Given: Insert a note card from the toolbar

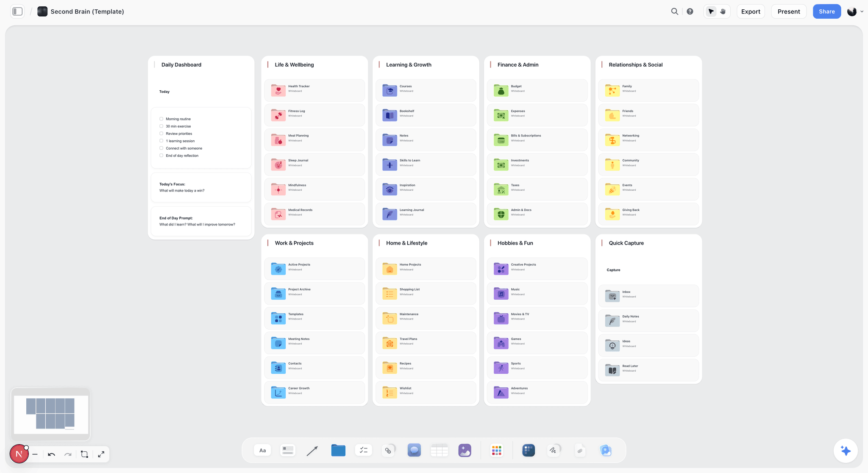Looking at the screenshot, I should (288, 450).
